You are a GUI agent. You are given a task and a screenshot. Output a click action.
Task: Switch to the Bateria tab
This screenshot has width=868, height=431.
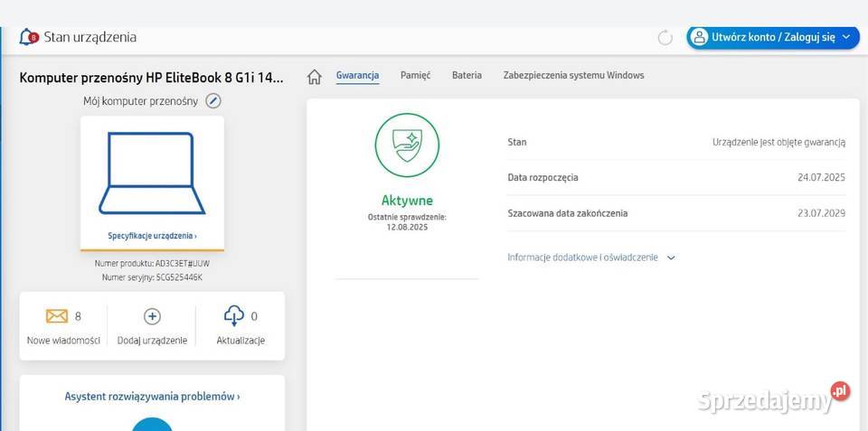[x=467, y=75]
